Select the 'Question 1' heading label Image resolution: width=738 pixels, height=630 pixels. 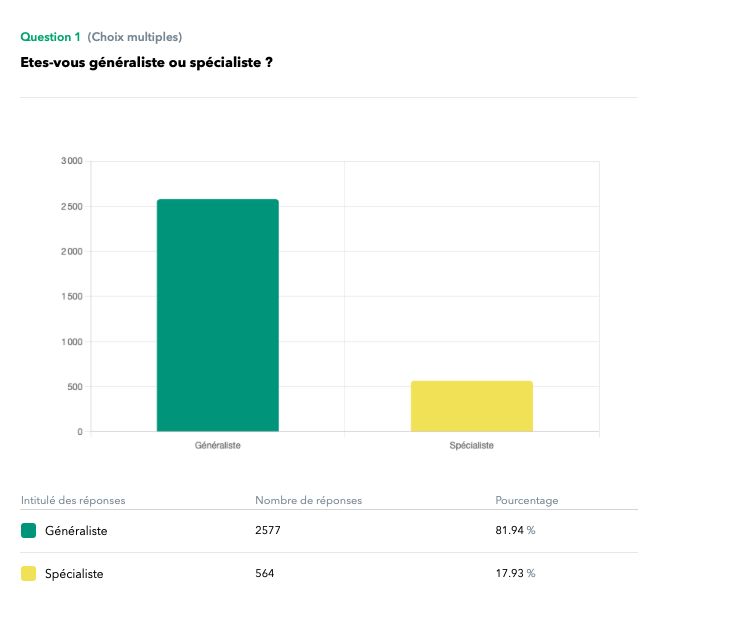point(50,37)
